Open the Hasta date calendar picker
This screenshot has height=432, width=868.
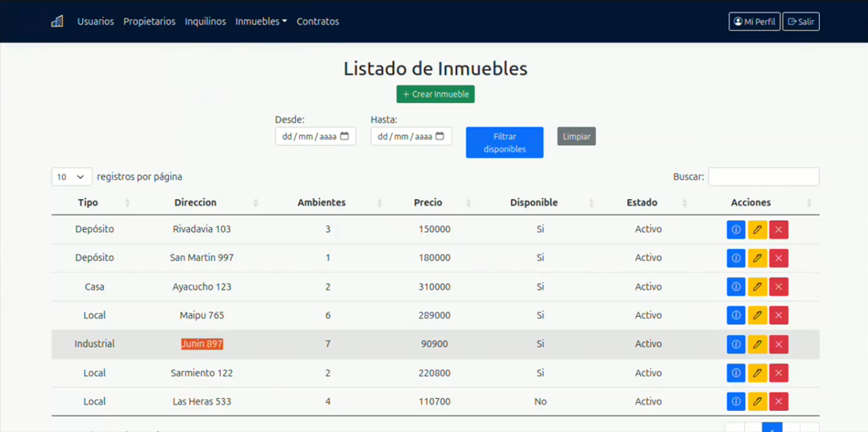440,136
